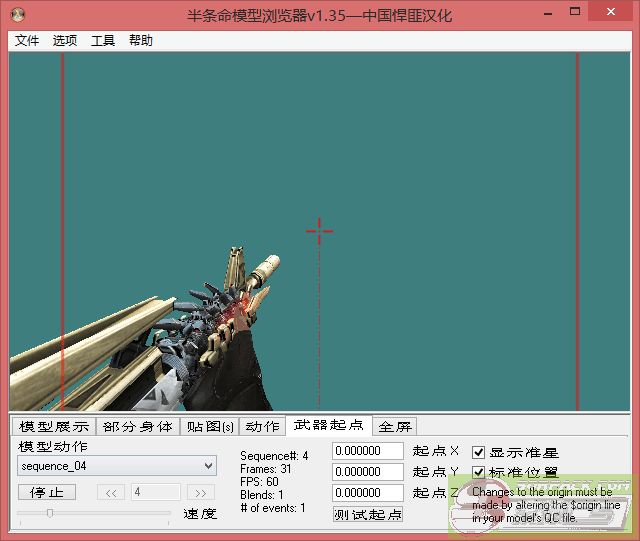Maximize the model viewer window
The image size is (640, 541).
click(x=573, y=15)
